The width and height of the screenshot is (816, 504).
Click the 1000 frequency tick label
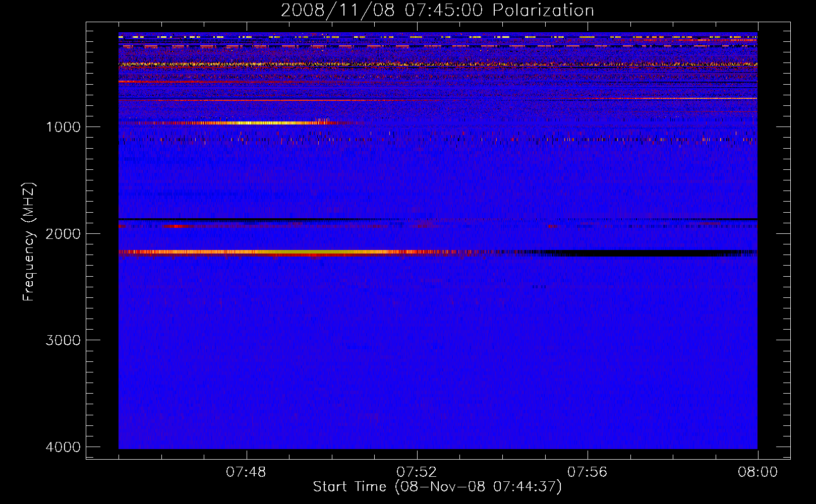(63, 127)
